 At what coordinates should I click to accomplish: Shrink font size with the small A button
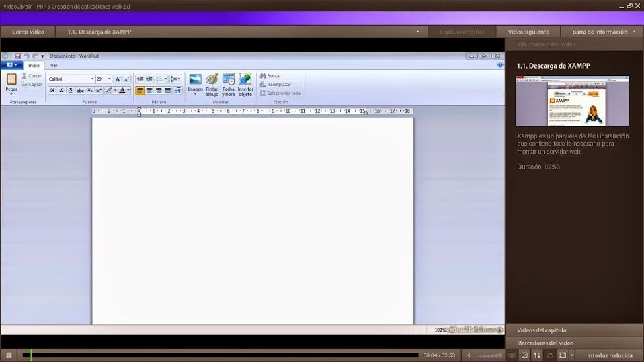click(x=126, y=79)
